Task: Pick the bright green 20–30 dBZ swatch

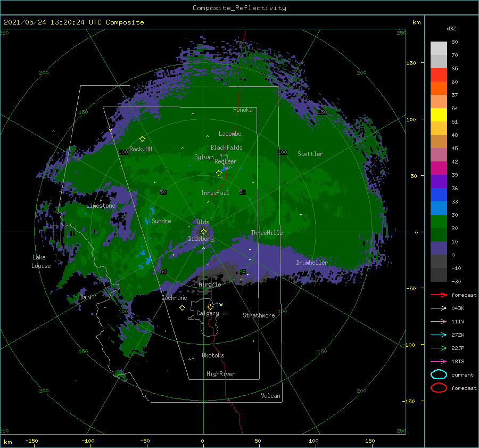Action: [x=439, y=222]
